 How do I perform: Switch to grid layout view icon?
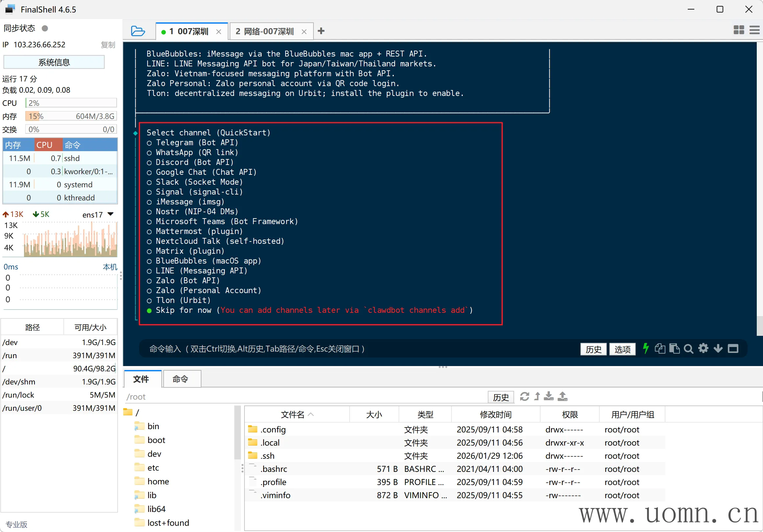click(x=738, y=30)
